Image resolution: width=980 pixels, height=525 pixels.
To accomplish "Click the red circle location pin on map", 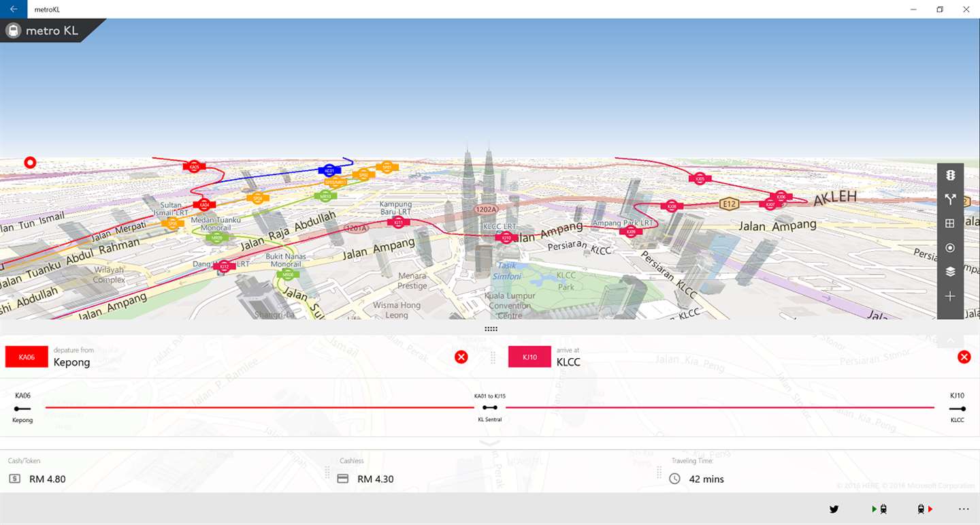I will coord(29,163).
